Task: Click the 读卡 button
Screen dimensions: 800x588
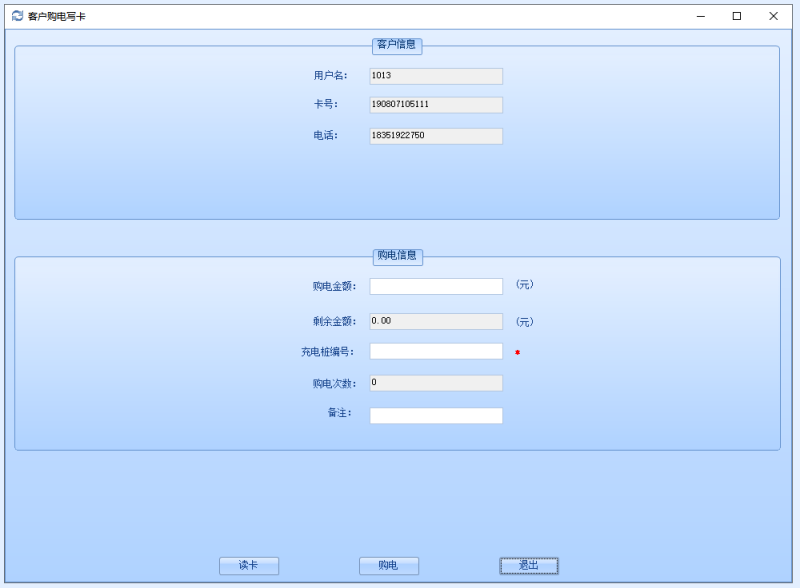Action: 249,566
